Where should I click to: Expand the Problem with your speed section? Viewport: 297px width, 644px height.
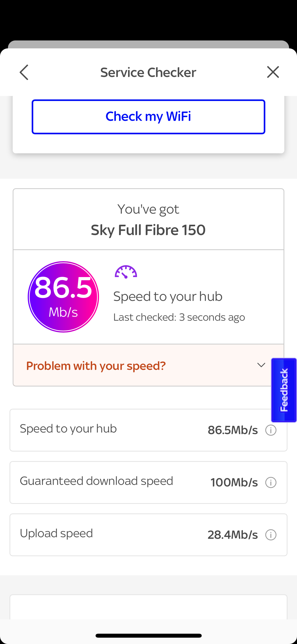tap(96, 366)
